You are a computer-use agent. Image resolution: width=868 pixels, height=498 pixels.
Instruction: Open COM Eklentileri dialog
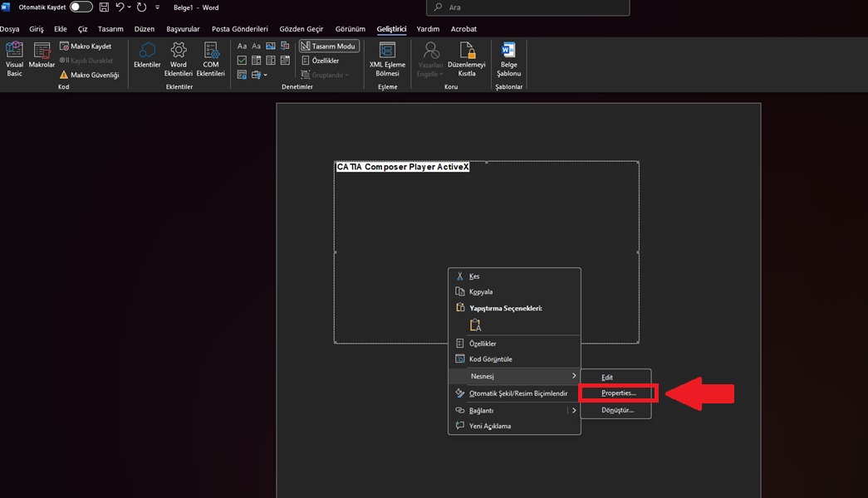[x=210, y=56]
